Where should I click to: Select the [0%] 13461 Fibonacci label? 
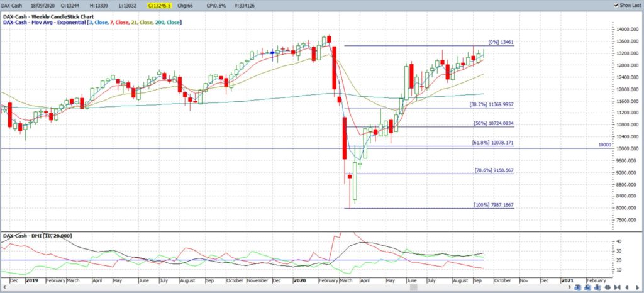click(501, 42)
